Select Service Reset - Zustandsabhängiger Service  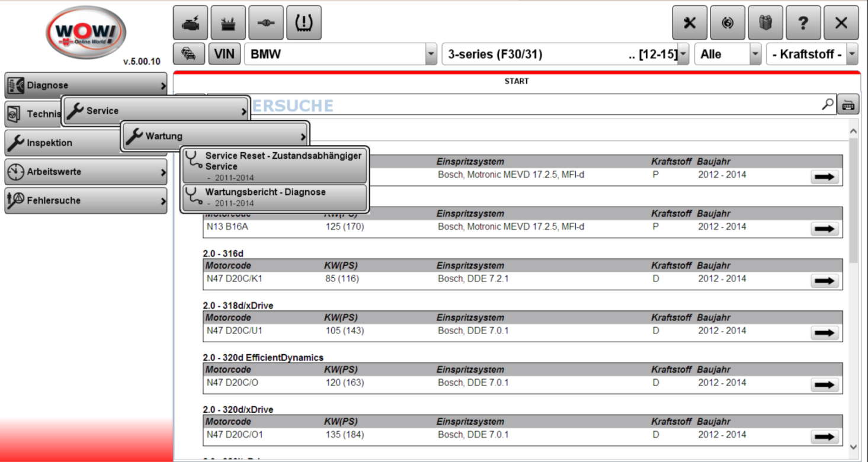point(275,166)
